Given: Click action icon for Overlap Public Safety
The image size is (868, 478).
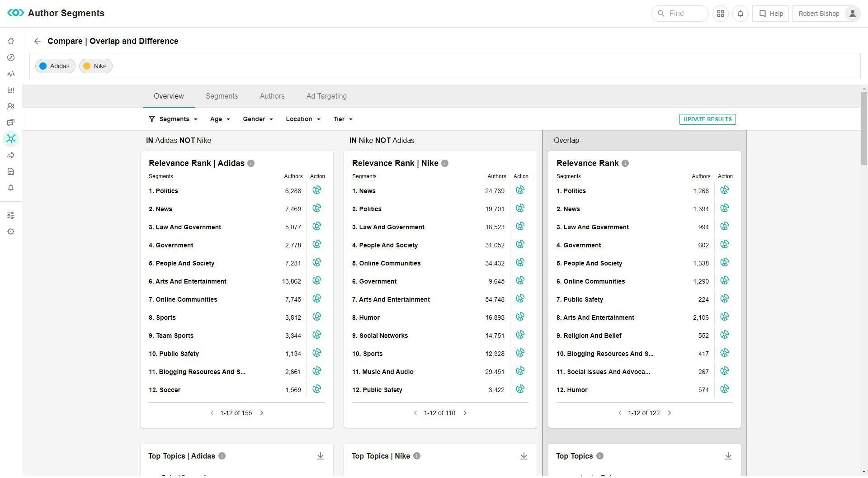Looking at the screenshot, I should coord(725,299).
